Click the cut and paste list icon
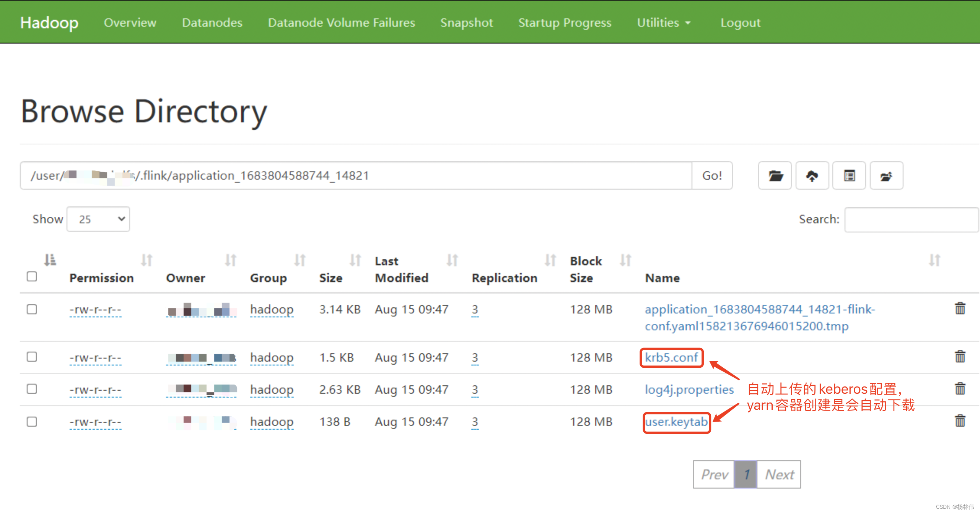The image size is (980, 513). 849,176
